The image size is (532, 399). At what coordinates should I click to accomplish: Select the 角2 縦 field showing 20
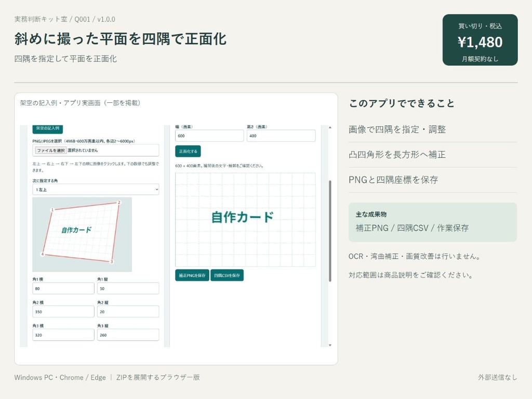click(x=128, y=312)
